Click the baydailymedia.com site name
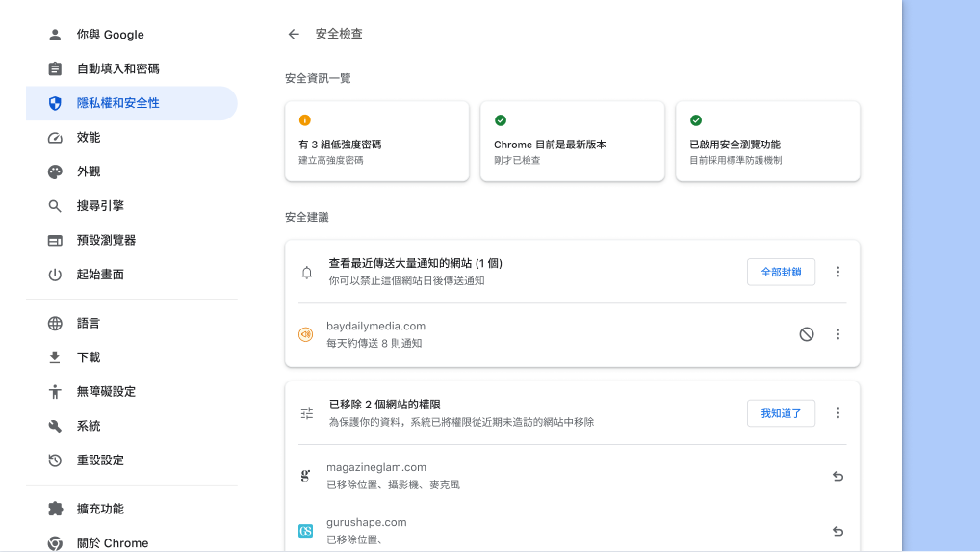 pos(375,326)
